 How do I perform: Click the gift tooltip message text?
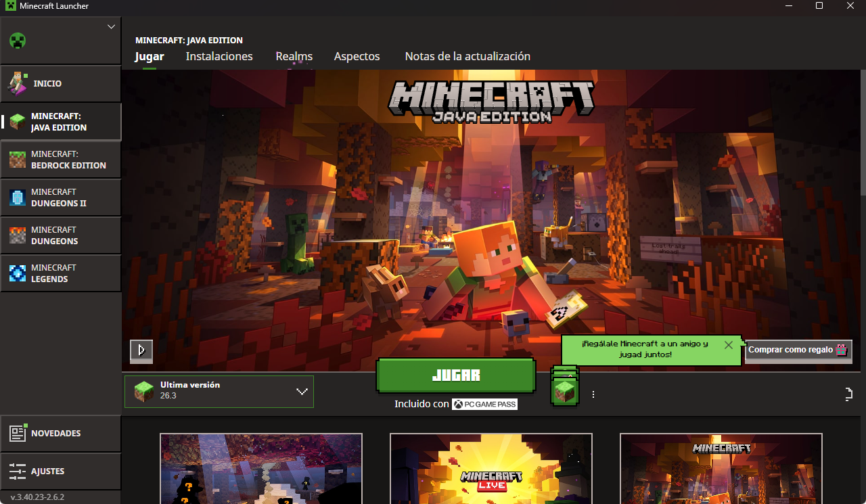[644, 349]
